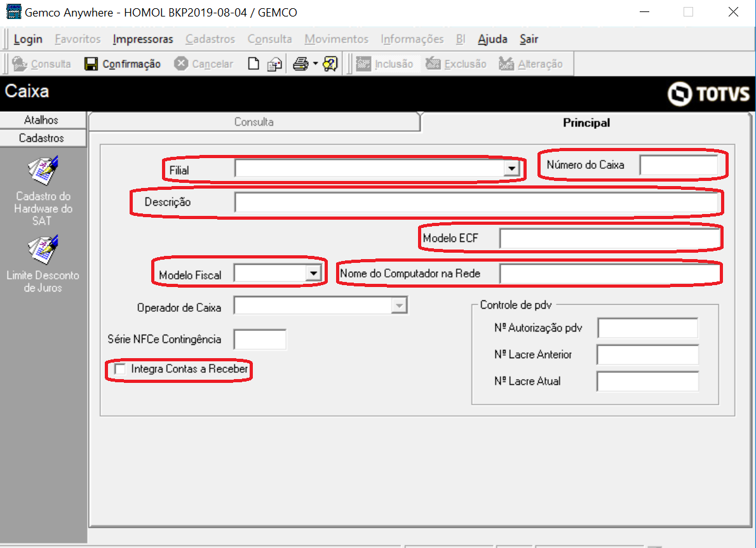The width and height of the screenshot is (756, 548).
Task: Click the Descrição input field
Action: point(476,202)
